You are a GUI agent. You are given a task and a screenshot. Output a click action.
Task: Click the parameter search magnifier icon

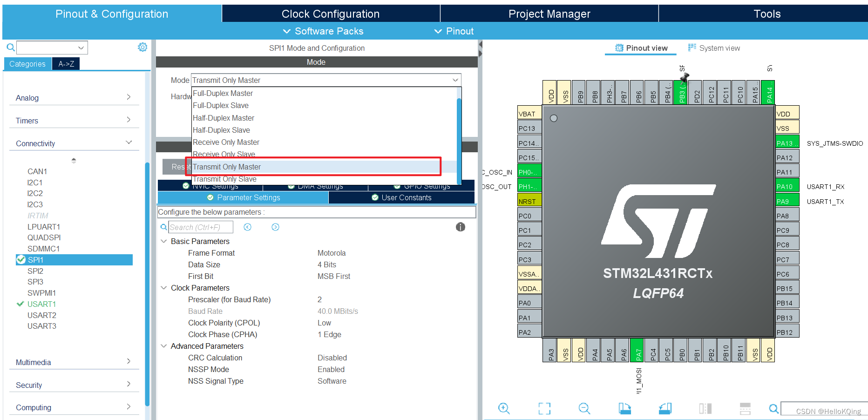[163, 227]
